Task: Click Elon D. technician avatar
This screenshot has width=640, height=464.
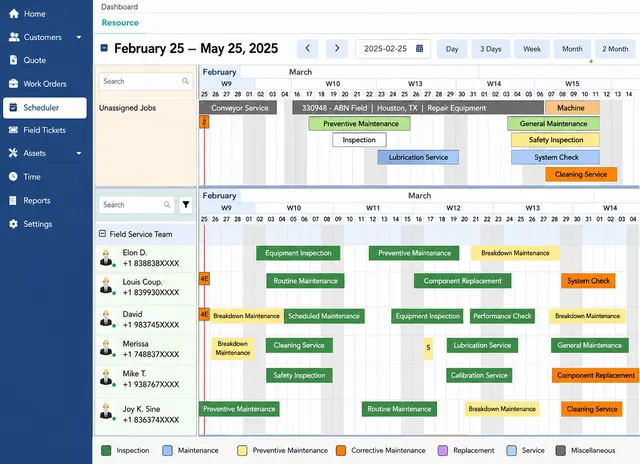Action: [x=107, y=258]
